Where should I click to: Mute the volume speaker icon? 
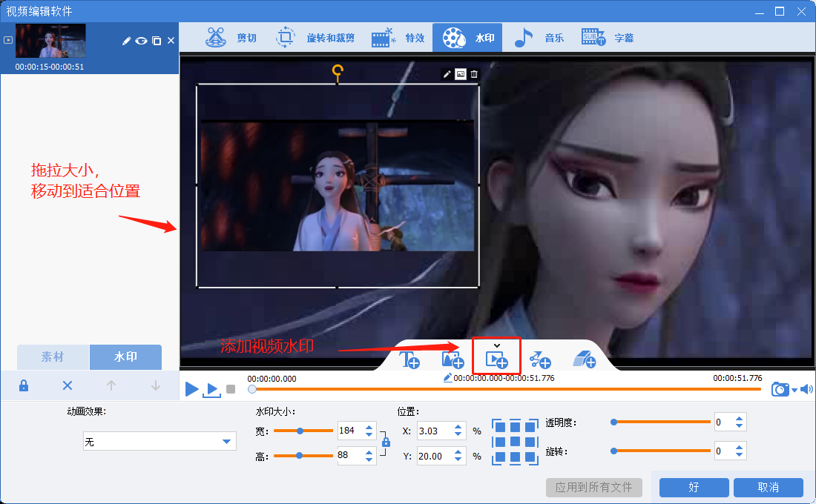(806, 389)
